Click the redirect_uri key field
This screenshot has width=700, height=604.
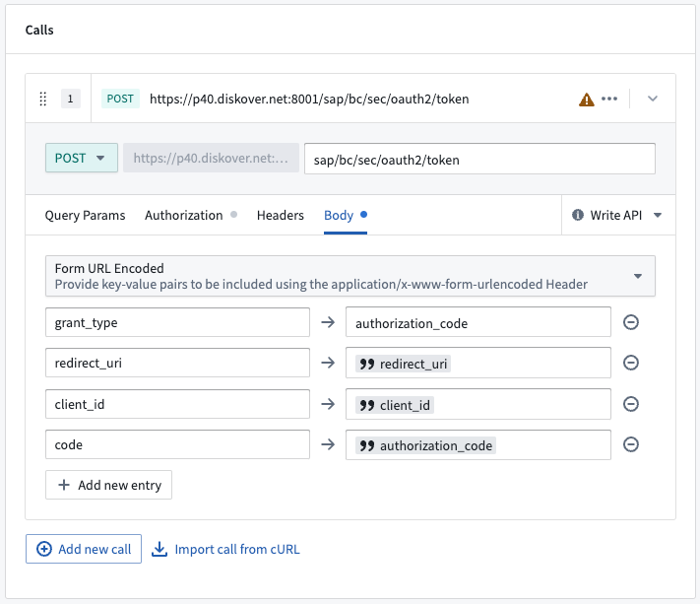coord(177,363)
